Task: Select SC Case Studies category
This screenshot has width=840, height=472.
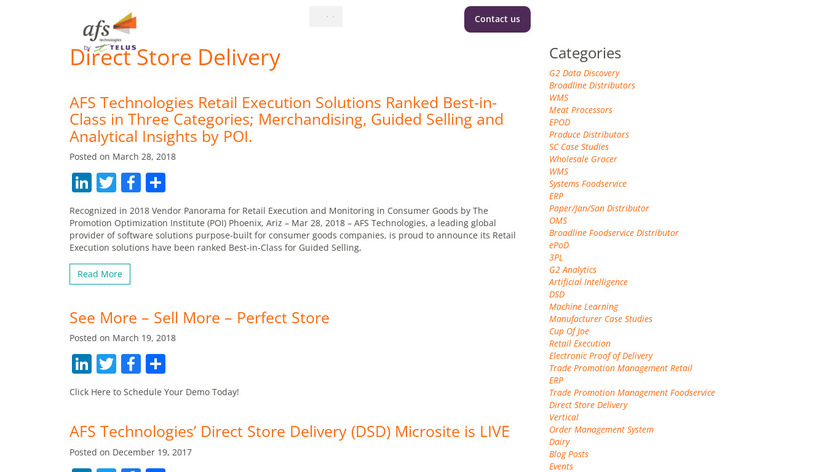Action: 579,147
